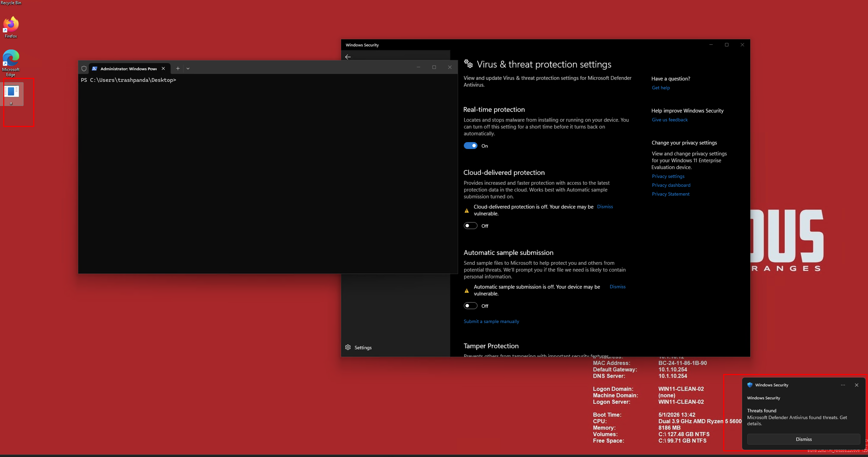Click the PowerShell icon on the terminal tab
The image size is (868, 457).
click(95, 68)
